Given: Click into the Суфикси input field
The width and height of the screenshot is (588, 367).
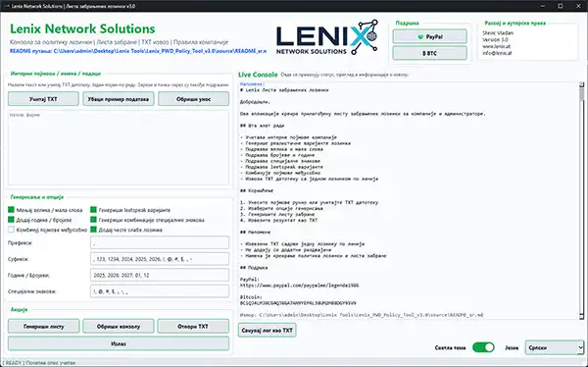Looking at the screenshot, I should (160, 259).
